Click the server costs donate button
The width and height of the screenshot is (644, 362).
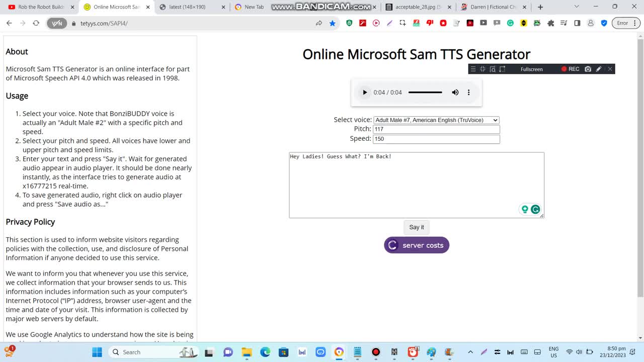(417, 245)
